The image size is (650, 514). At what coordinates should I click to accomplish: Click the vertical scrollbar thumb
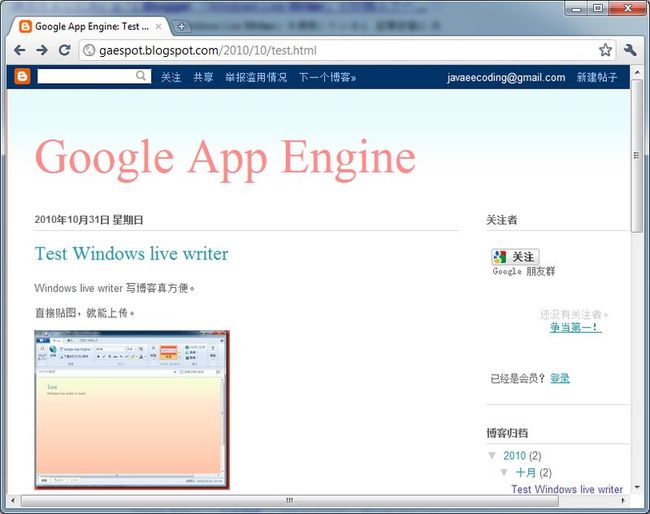point(637,155)
